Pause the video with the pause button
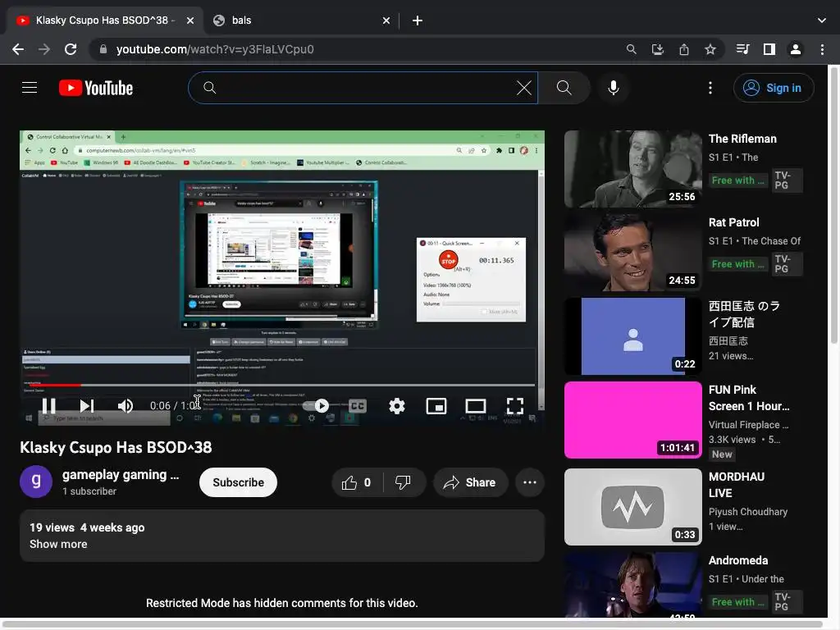Screen dimensions: 840x630 pyautogui.click(x=48, y=405)
